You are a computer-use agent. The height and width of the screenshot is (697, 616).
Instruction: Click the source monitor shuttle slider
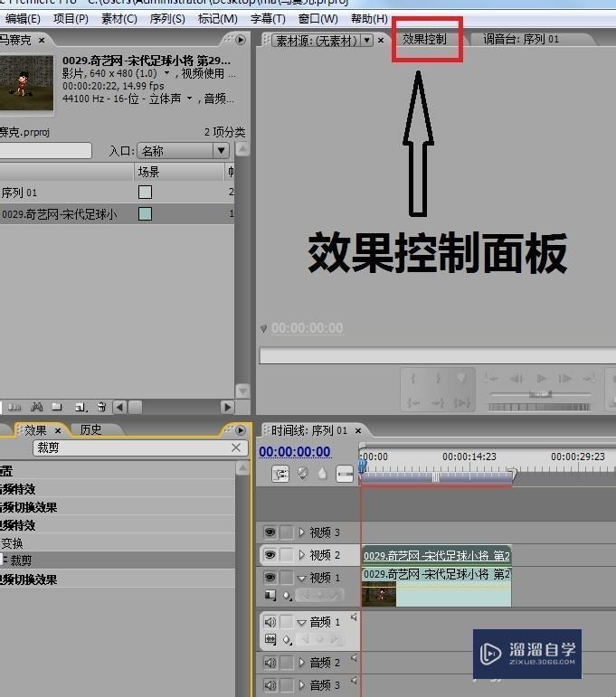pyautogui.click(x=540, y=394)
